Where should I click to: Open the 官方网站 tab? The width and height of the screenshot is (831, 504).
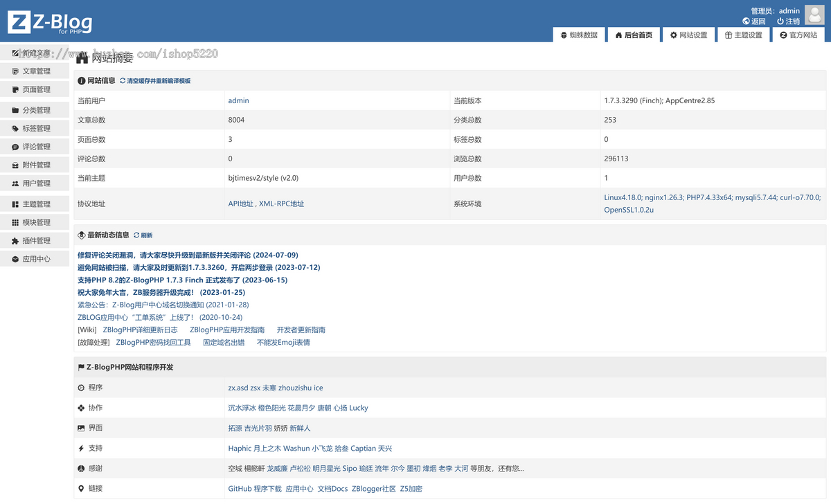click(798, 35)
